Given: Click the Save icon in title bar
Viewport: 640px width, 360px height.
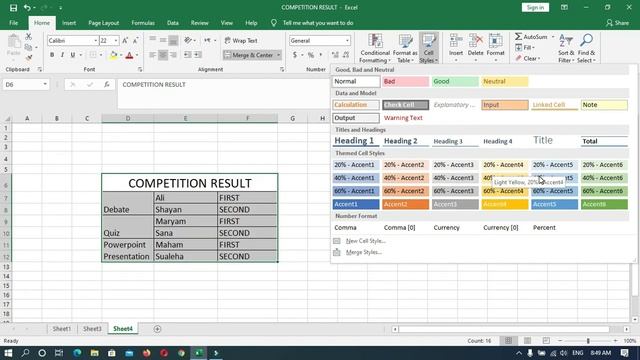Looking at the screenshot, I should [13, 7].
